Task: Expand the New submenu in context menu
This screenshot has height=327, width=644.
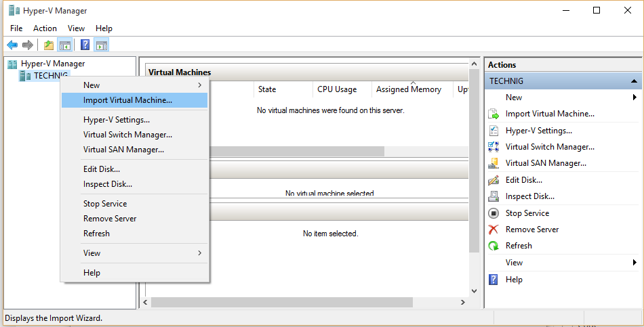Action: coord(135,85)
